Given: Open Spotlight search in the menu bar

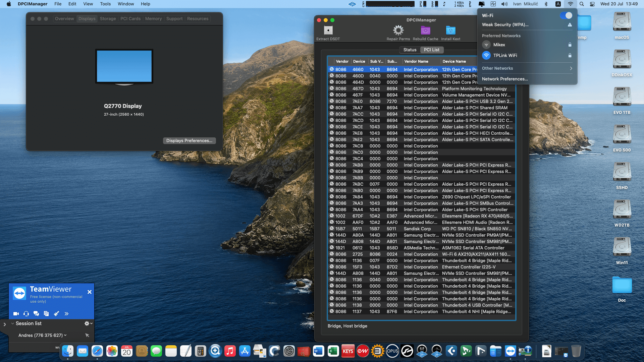Looking at the screenshot, I should point(582,4).
